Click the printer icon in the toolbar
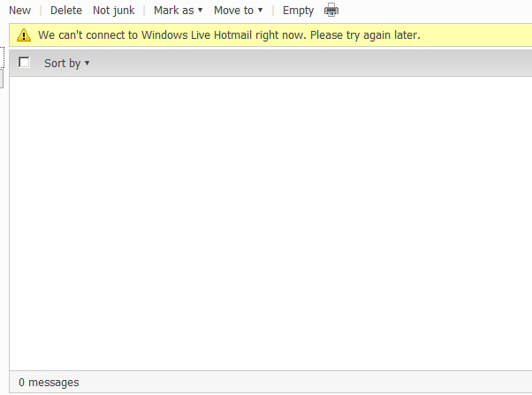 (331, 11)
